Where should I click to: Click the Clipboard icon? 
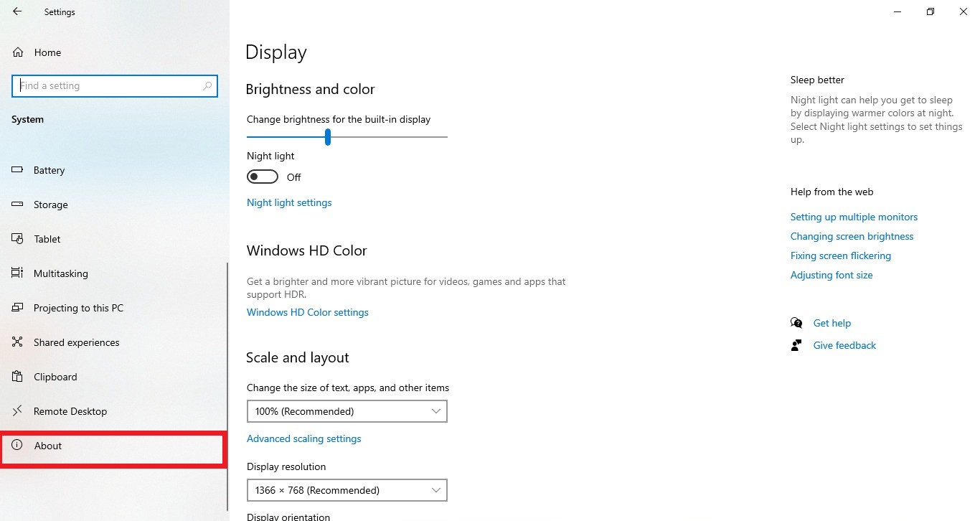[x=19, y=377]
